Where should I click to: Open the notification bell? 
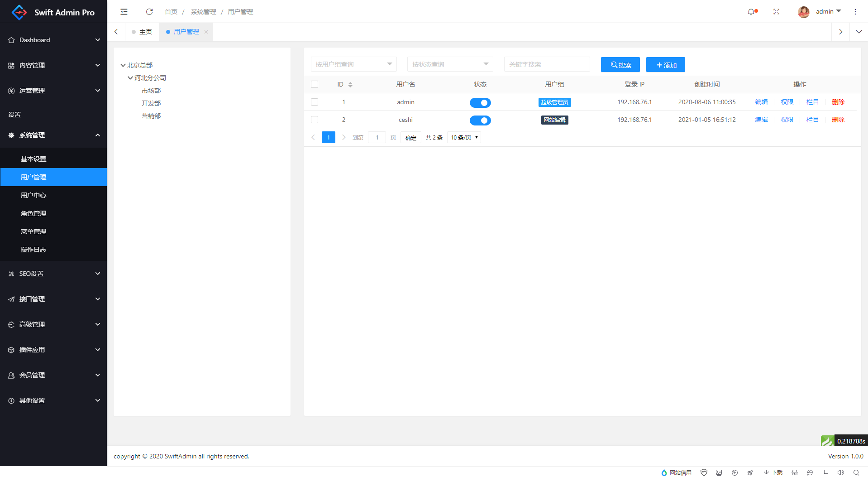pos(751,12)
